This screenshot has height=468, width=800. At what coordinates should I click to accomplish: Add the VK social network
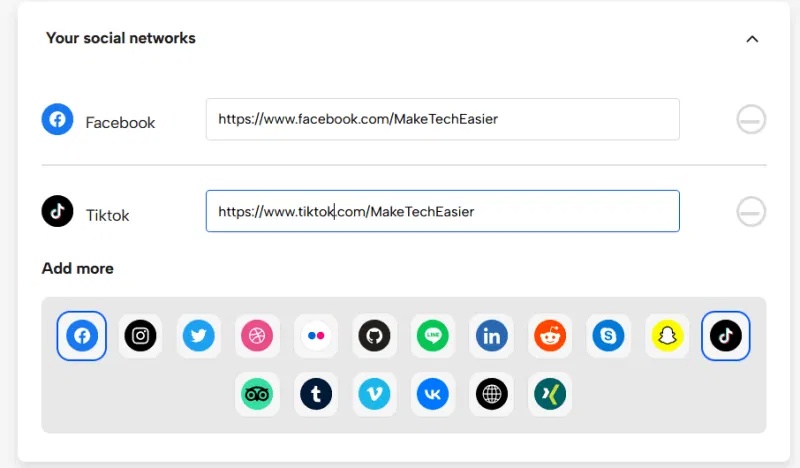433,394
